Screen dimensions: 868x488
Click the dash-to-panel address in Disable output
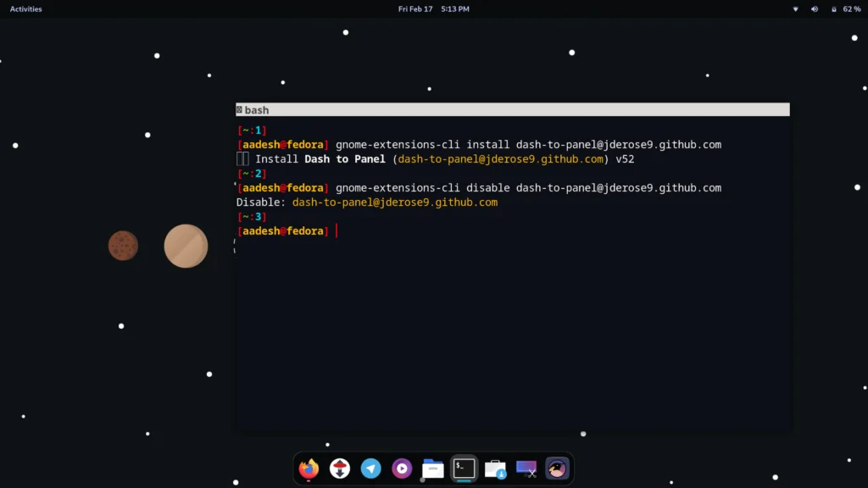pyautogui.click(x=394, y=202)
